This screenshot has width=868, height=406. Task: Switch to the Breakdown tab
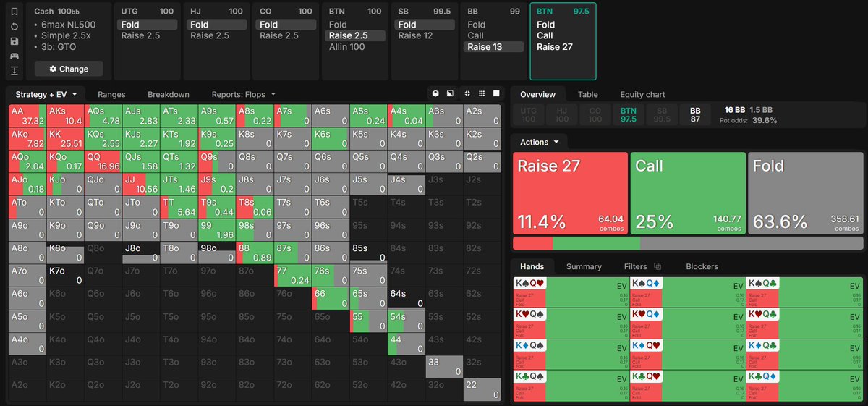point(169,94)
